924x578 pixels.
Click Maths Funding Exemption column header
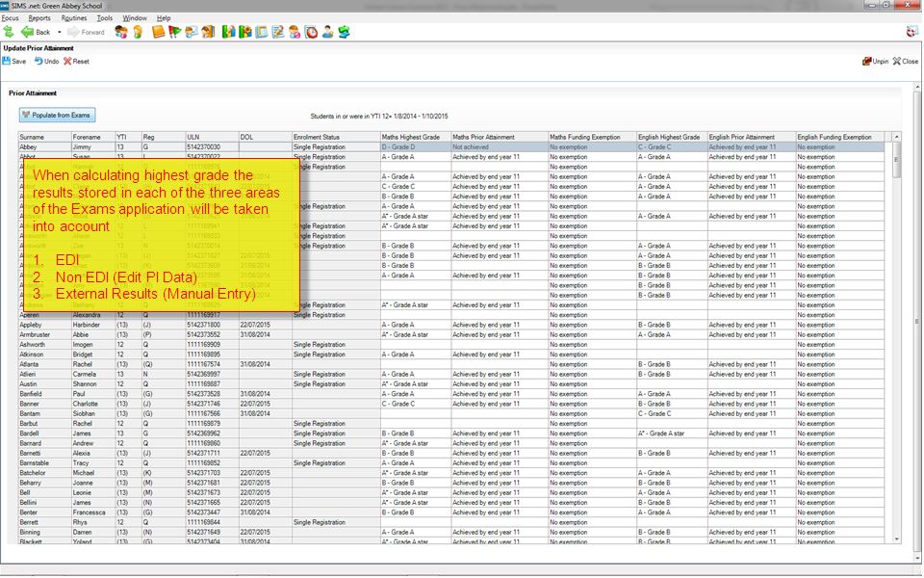[592, 137]
